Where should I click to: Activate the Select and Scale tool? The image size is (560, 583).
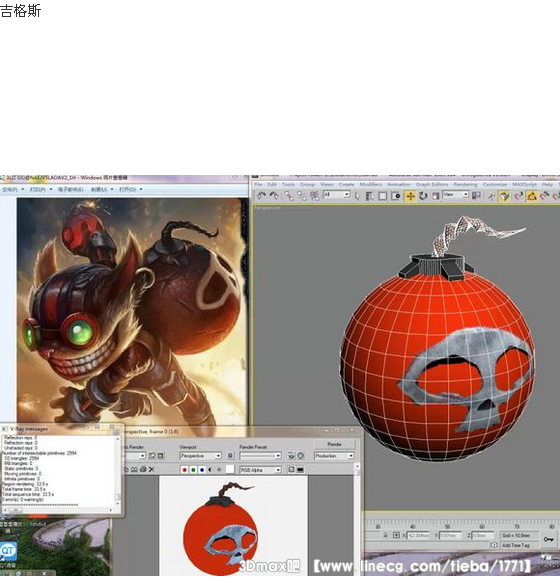coord(435,196)
